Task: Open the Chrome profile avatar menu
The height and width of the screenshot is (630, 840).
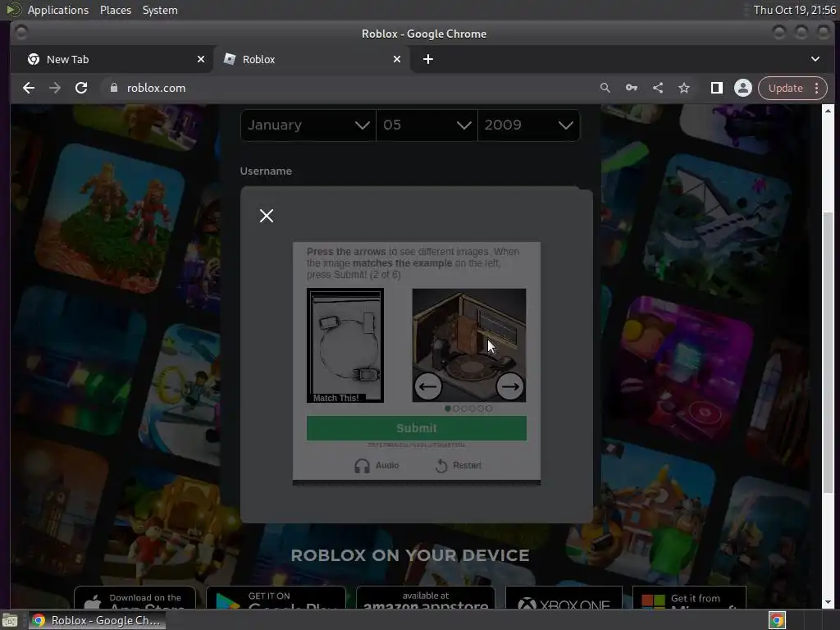Action: click(x=742, y=88)
